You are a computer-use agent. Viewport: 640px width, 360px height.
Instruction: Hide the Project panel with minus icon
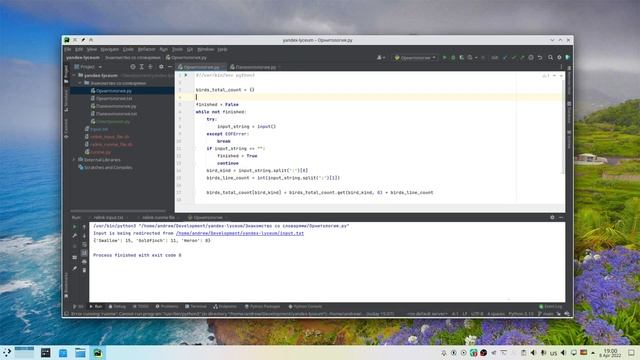pos(170,67)
